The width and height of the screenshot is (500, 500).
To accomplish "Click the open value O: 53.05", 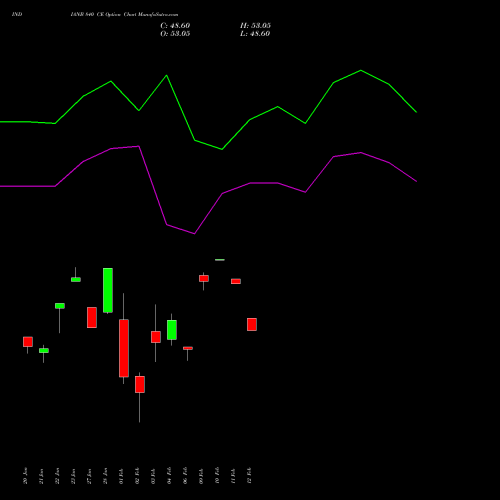I will tap(175, 34).
